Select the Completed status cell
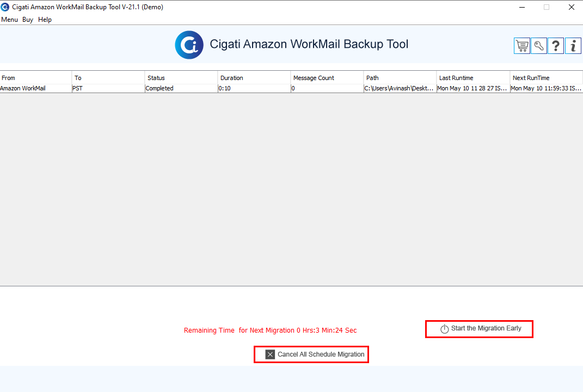Image resolution: width=583 pixels, height=392 pixels. (x=181, y=89)
